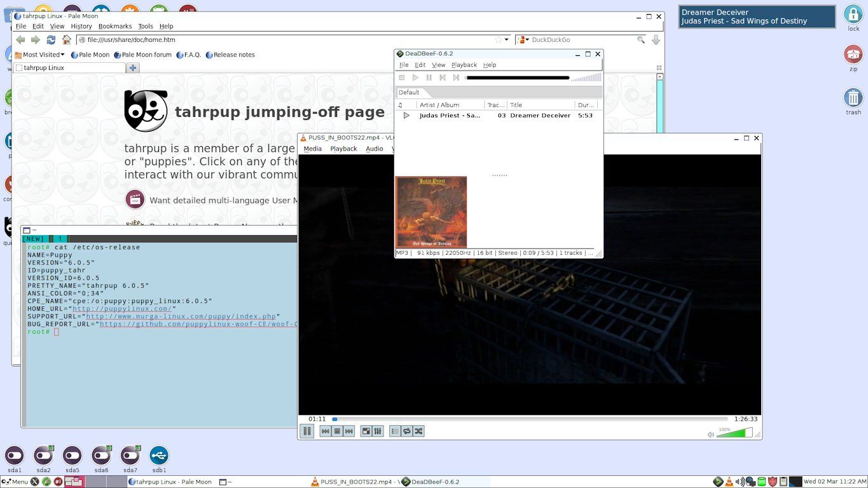Open the sda1 drive icon on desktop
The image size is (868, 488).
click(14, 456)
